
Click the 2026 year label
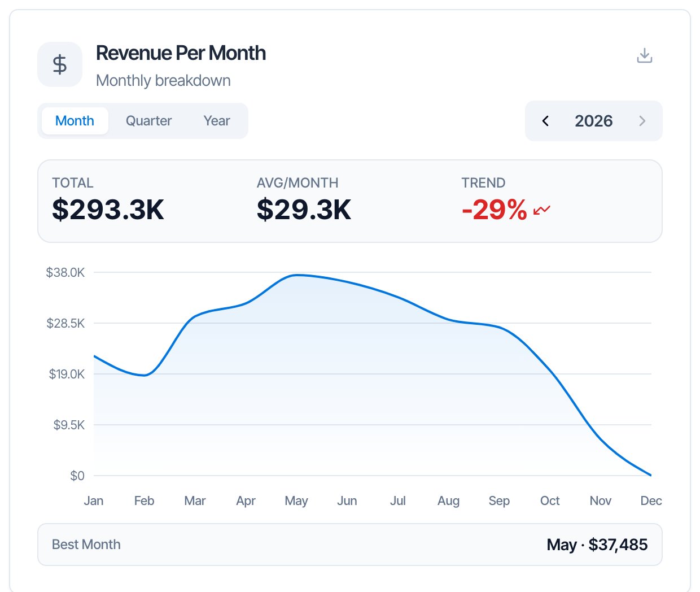pyautogui.click(x=593, y=121)
